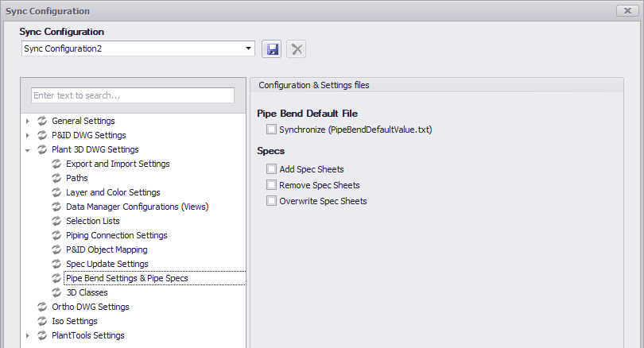Click sync icon beside Plant 3D DWG Settings
The image size is (644, 348).
[42, 149]
